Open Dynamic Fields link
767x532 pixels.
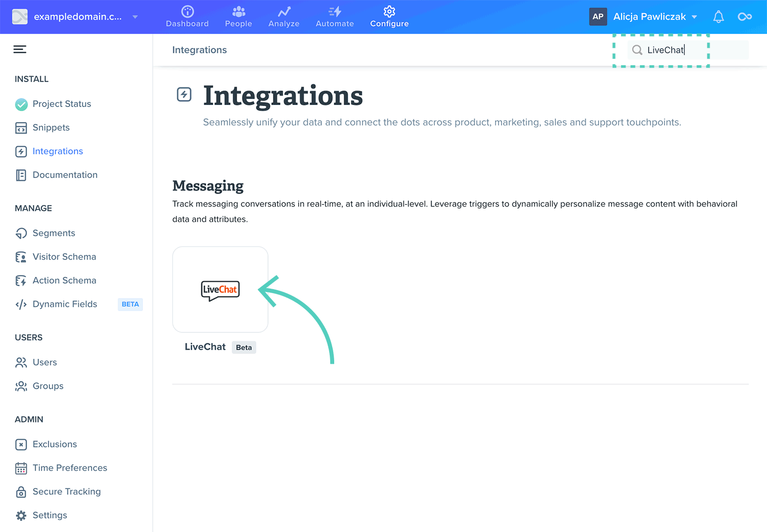coord(65,304)
